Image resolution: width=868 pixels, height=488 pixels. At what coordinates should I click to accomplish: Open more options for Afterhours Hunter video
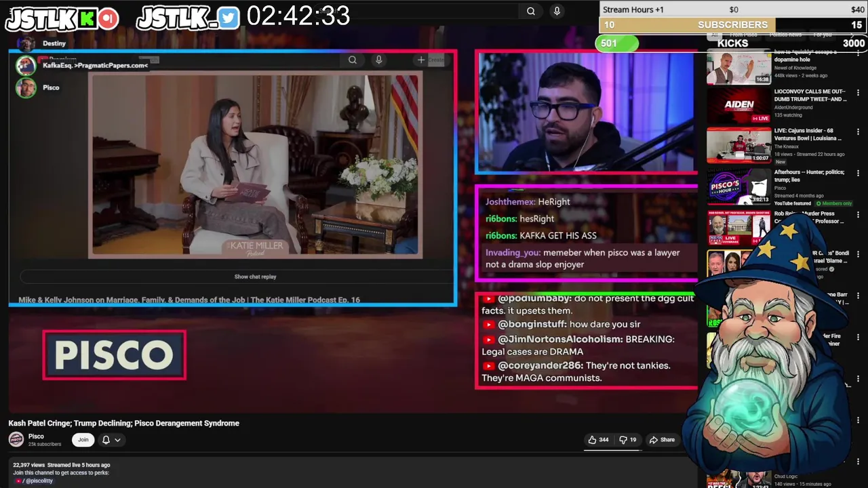(x=858, y=174)
